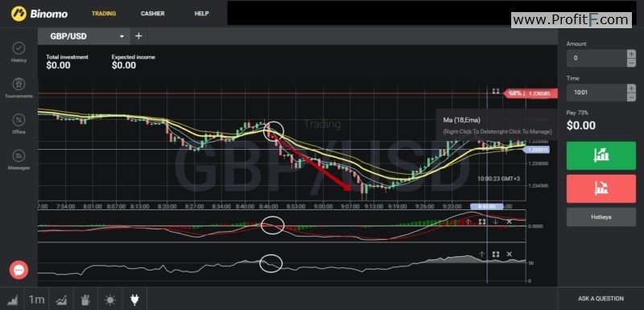Open drawing tools pencil-cup icon

pos(85,300)
